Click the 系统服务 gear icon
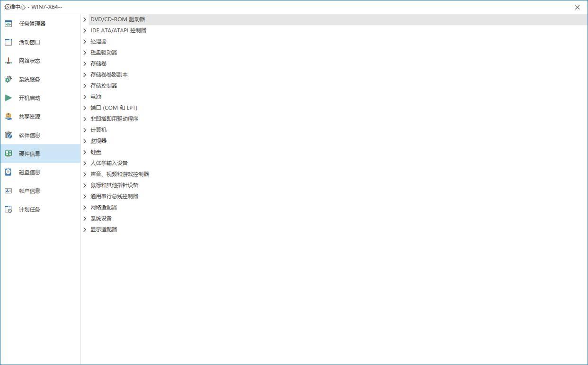 (x=8, y=79)
